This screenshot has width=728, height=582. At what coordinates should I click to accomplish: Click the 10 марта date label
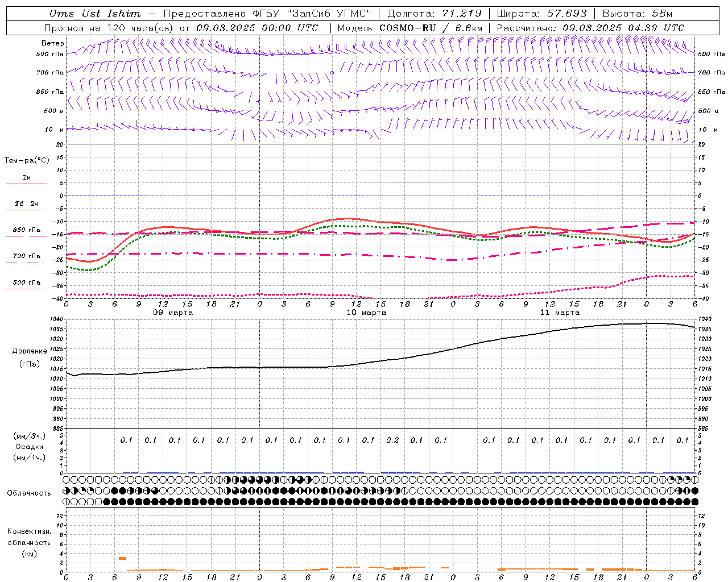tap(366, 313)
